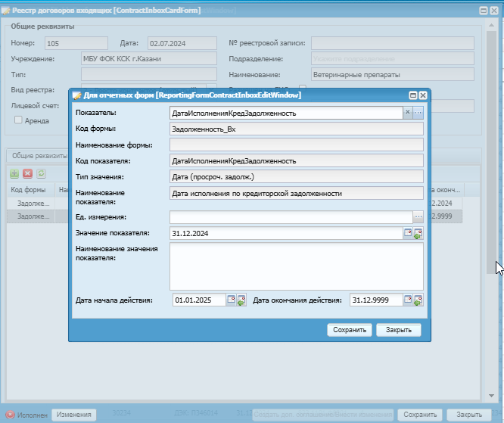Click refresh icon in grid toolbar

coord(41,173)
